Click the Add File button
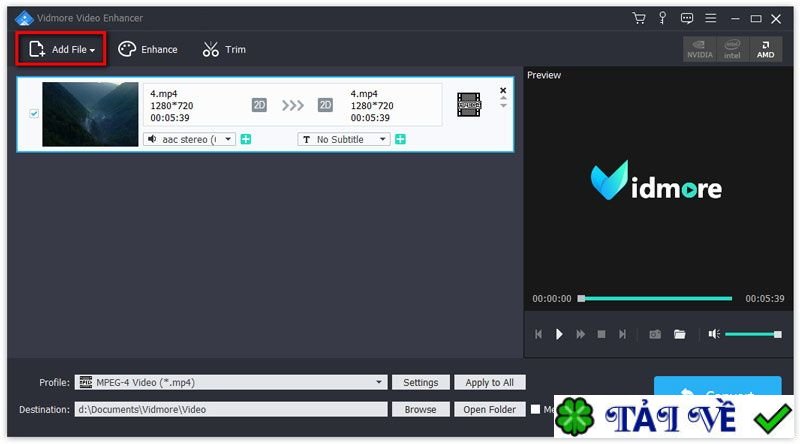The image size is (800, 444). coord(61,49)
